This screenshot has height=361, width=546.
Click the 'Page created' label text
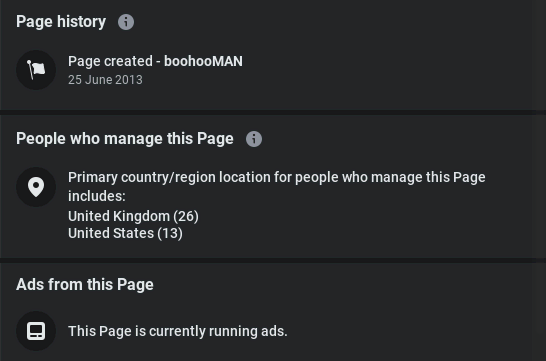pos(110,61)
